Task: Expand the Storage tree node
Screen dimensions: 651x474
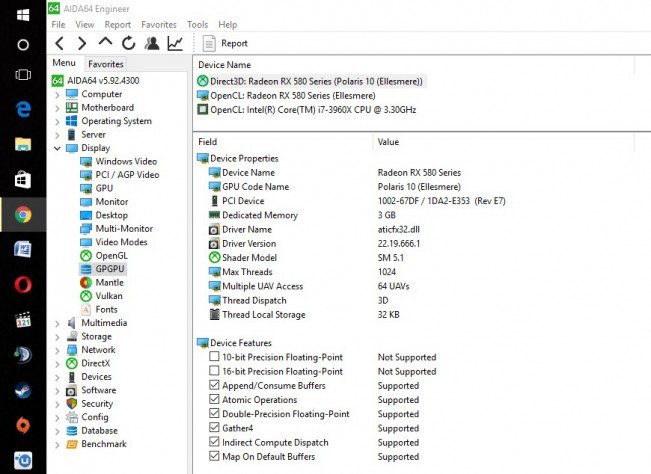Action: point(57,337)
